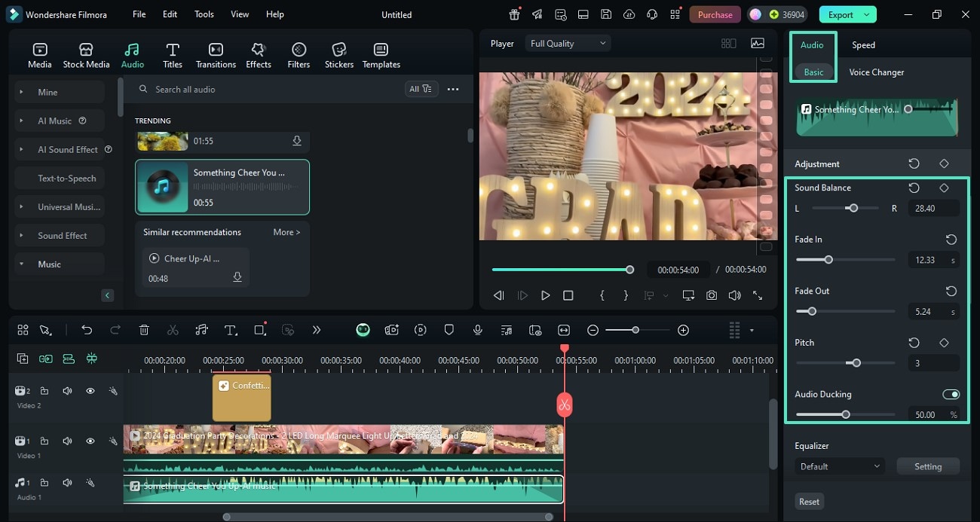Viewport: 980px width, 522px height.
Task: Open the Tools menu
Action: 204,14
